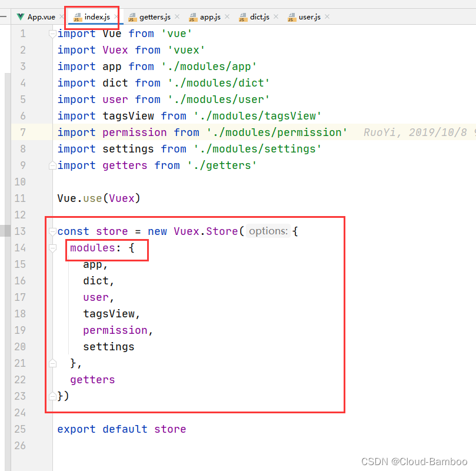Click the fold end marker at line 9
The width and height of the screenshot is (476, 471).
pos(52,165)
